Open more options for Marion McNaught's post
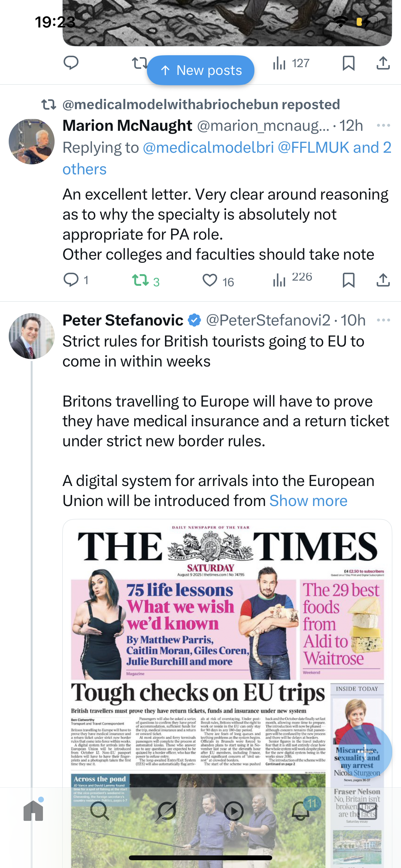Image resolution: width=401 pixels, height=868 pixels. pos(383,125)
